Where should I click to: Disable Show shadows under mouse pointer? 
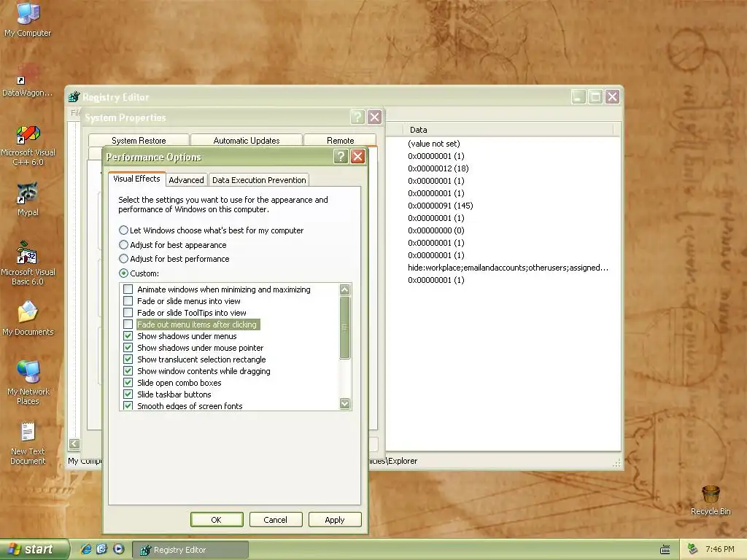point(128,348)
